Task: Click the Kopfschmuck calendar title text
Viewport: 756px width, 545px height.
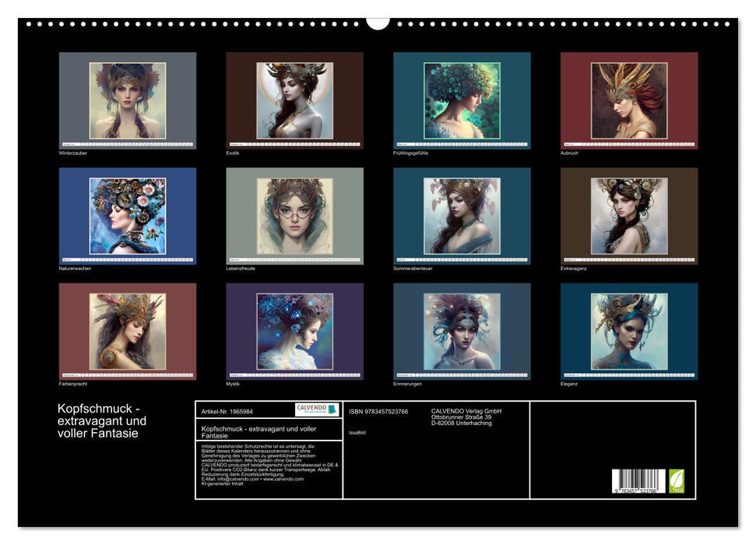Action: [x=103, y=417]
